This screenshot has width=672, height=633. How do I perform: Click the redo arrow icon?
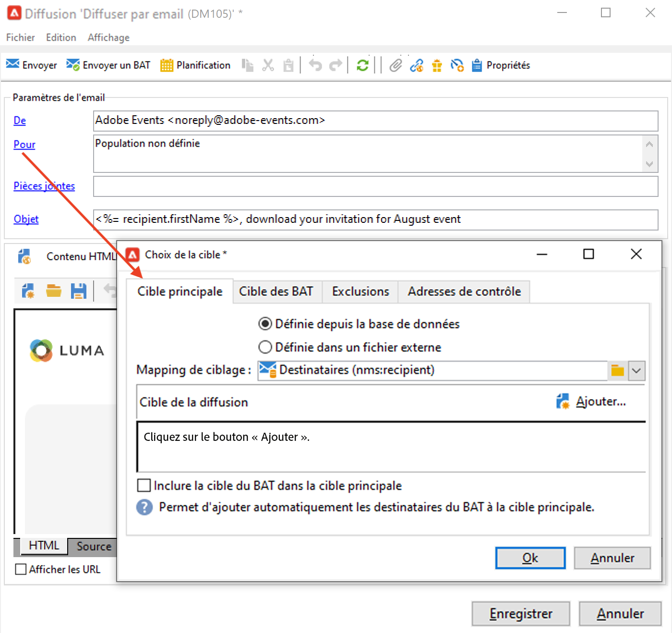point(336,65)
